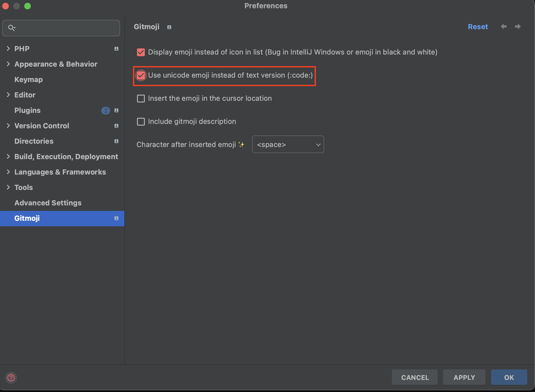Image resolution: width=535 pixels, height=392 pixels.
Task: Click the project settings icon on PHP row
Action: click(x=116, y=49)
